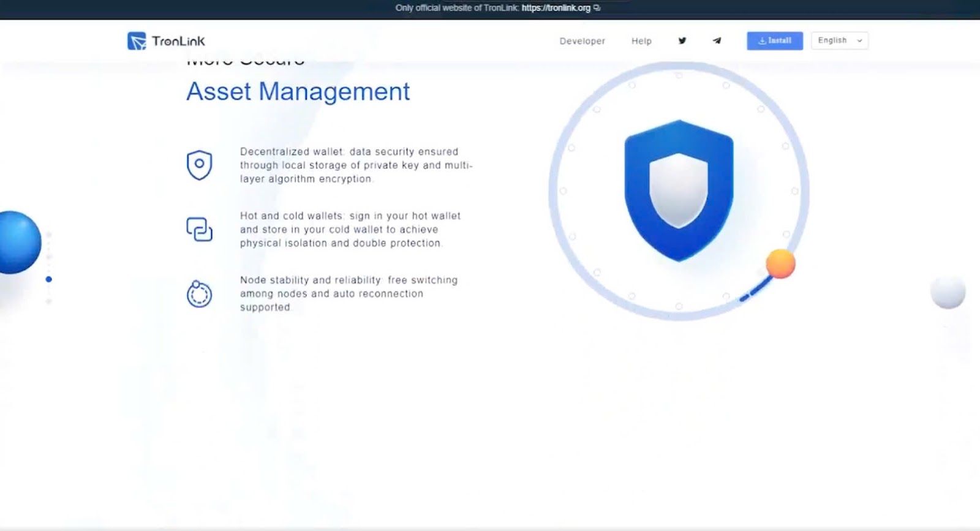980x531 pixels.
Task: Click the Asset Management heading
Action: click(x=298, y=92)
